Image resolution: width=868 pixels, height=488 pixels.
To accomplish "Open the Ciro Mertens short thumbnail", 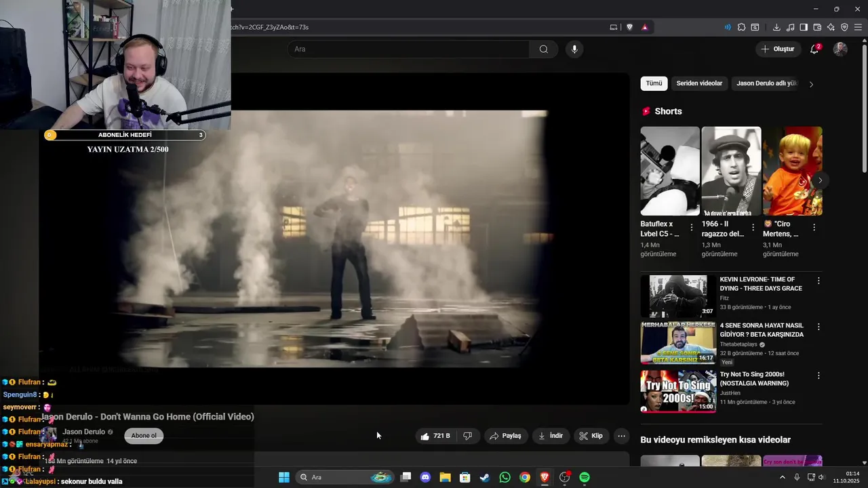I will coord(792,171).
